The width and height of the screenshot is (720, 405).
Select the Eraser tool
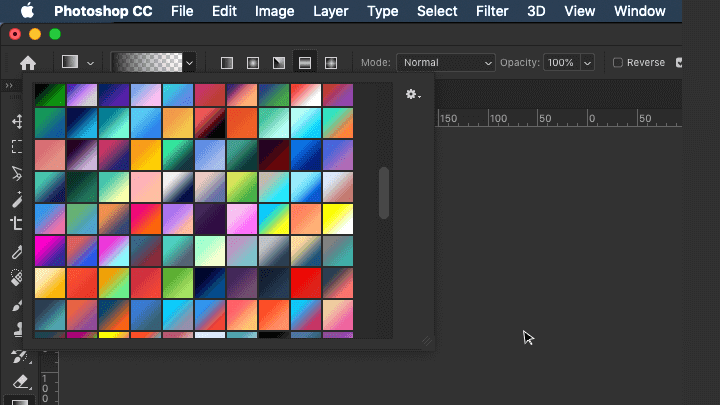(x=21, y=382)
